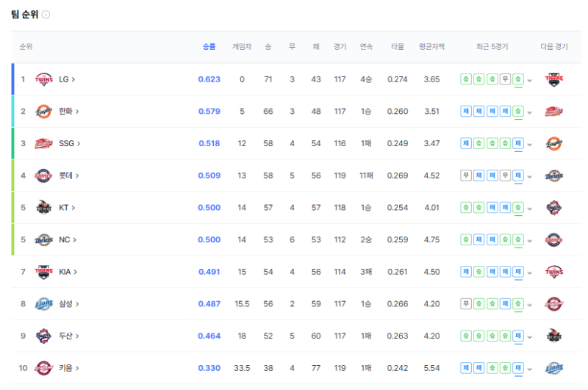
Task: Expand SSG's recent 5 games chevron
Action: pyautogui.click(x=529, y=144)
